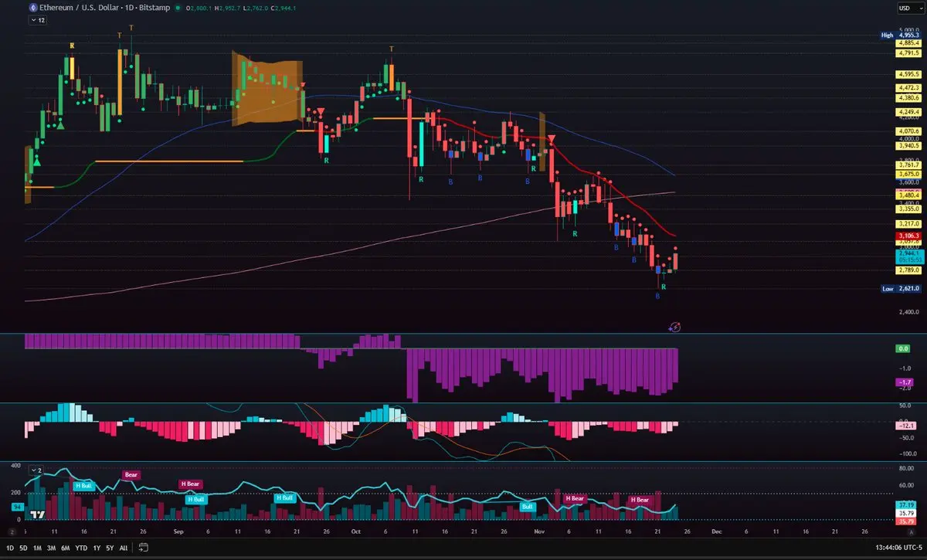Click the Low 2,621.0 price label
This screenshot has width=927, height=560.
pos(900,288)
